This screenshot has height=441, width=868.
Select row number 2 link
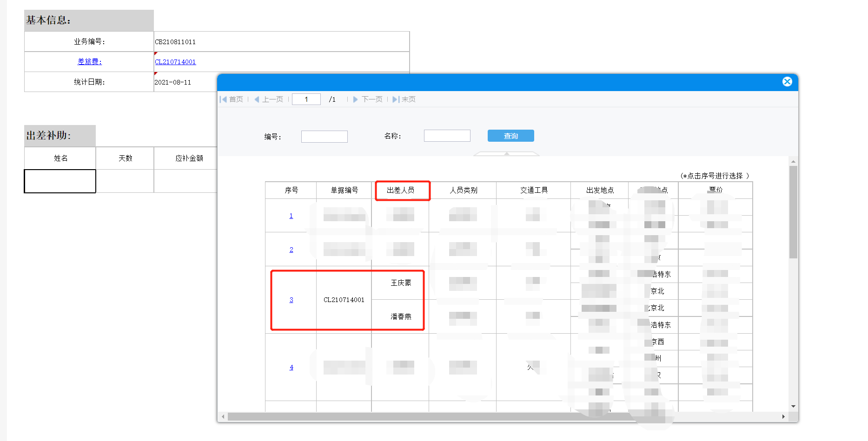[x=292, y=250]
